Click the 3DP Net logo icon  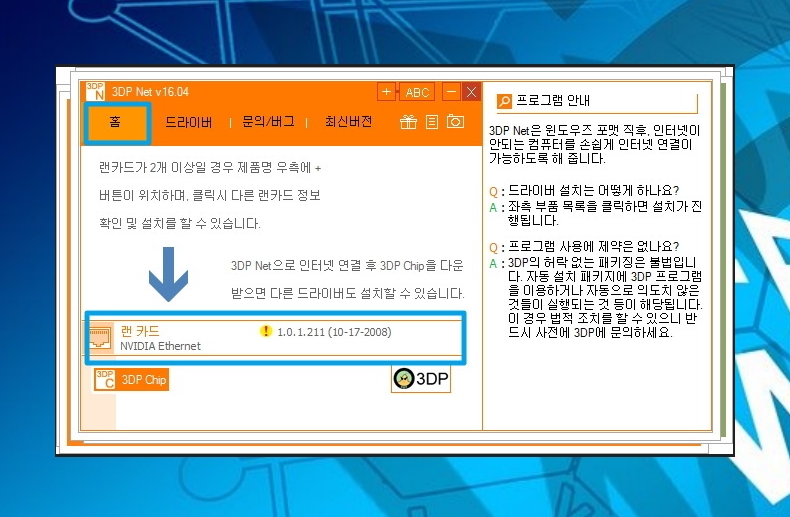tap(95, 92)
